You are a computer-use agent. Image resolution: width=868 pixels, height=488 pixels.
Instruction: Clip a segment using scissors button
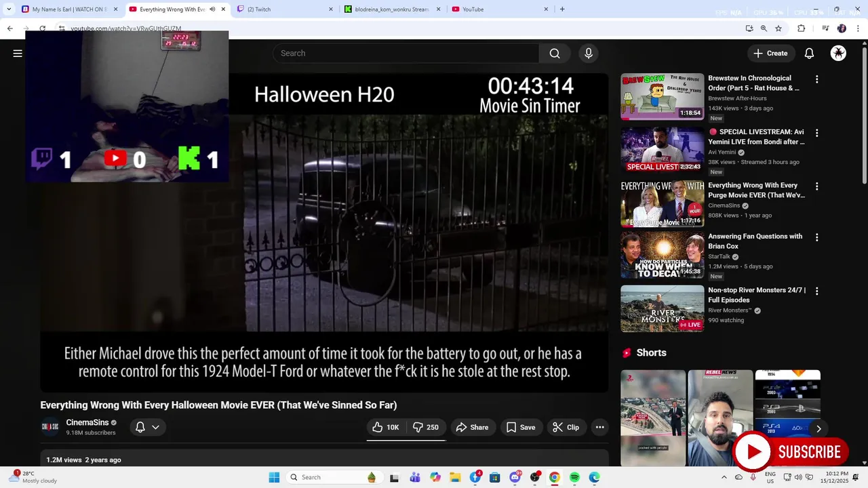point(566,427)
